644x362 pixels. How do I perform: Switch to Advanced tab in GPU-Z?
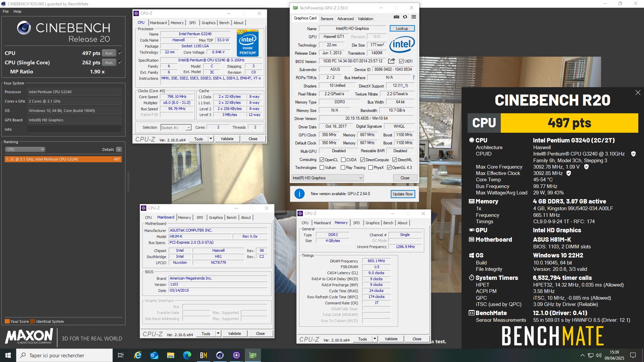click(x=345, y=19)
